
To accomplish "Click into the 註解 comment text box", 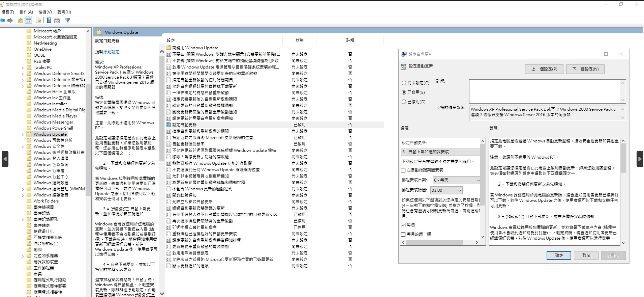I will point(545,91).
